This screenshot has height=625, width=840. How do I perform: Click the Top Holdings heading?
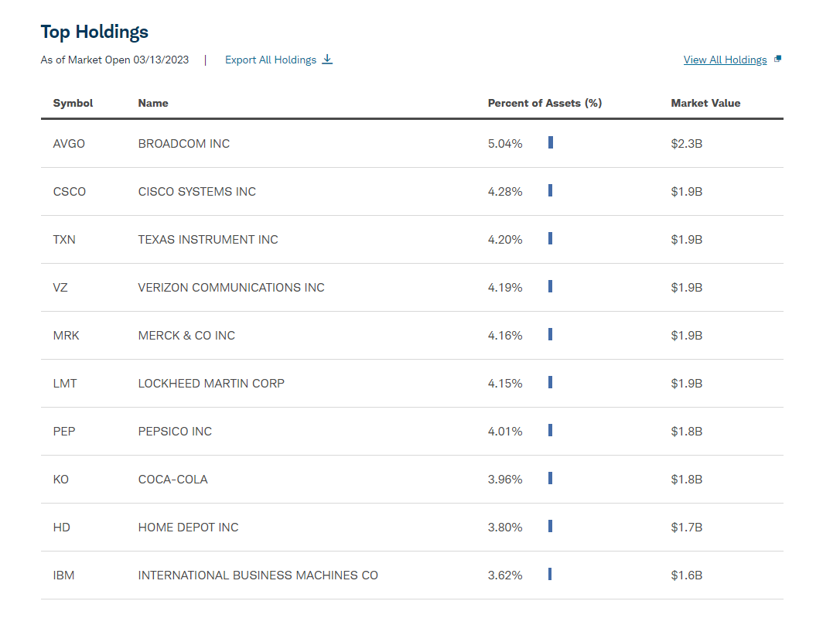tap(95, 32)
